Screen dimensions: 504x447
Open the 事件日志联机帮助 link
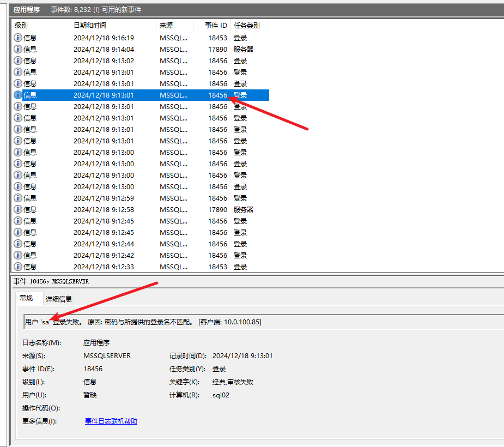(111, 421)
